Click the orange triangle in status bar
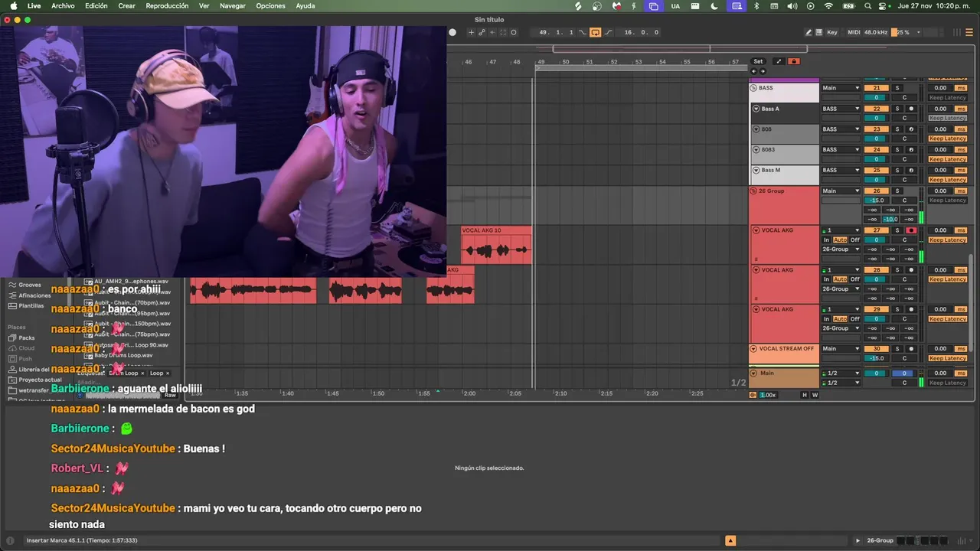 point(730,540)
